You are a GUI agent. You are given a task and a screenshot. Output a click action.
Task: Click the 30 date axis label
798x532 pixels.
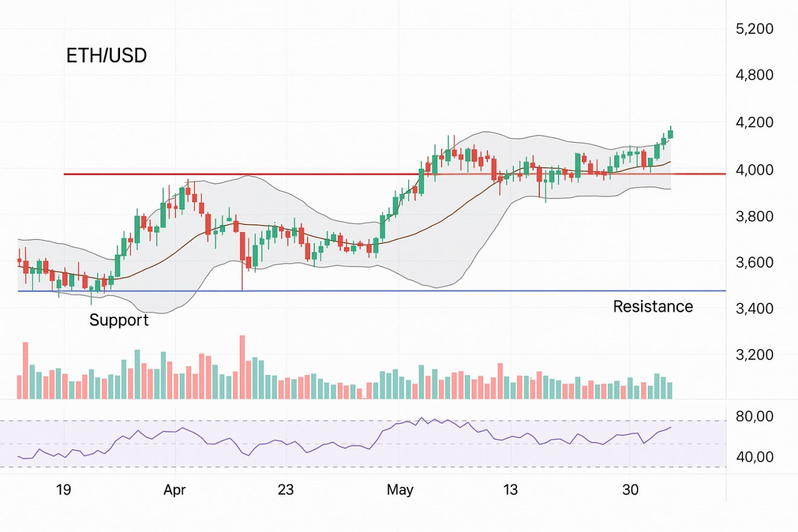(x=630, y=490)
